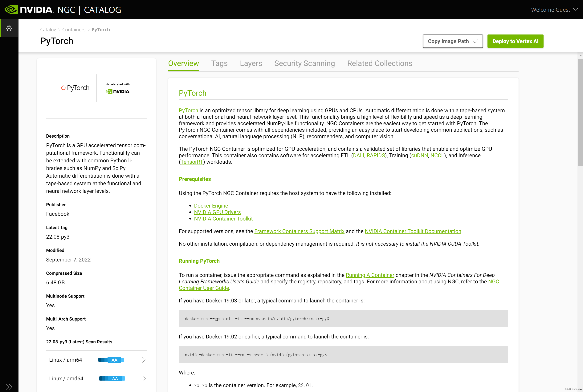
Task: Expand Linux / arm64 scan results
Action: (144, 360)
